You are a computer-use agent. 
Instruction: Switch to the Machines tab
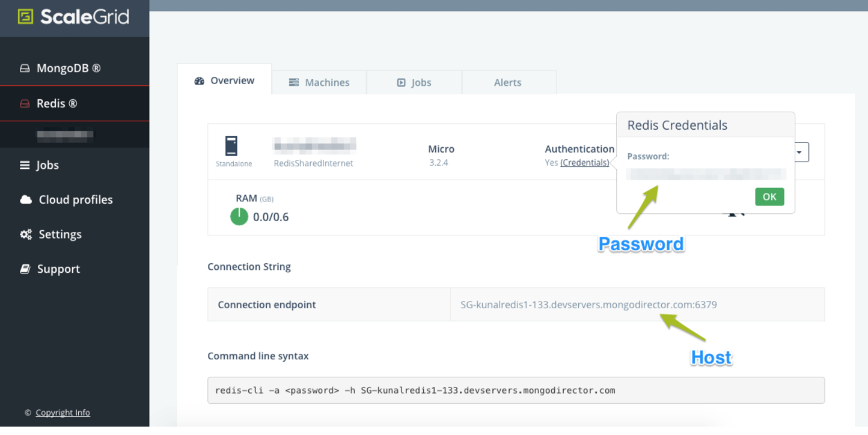click(319, 82)
